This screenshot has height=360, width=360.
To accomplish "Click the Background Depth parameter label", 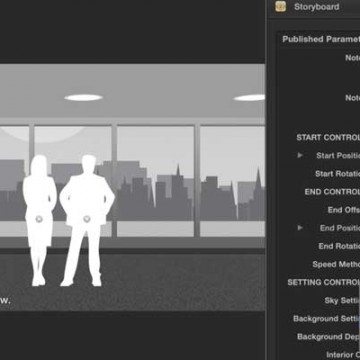I will click(x=328, y=337).
